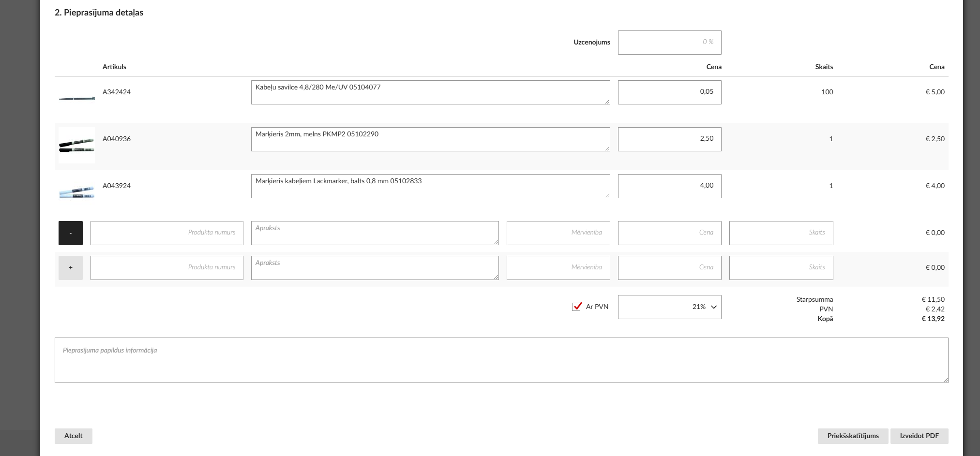Click the plus add row button
Image resolution: width=980 pixels, height=456 pixels.
tap(71, 268)
